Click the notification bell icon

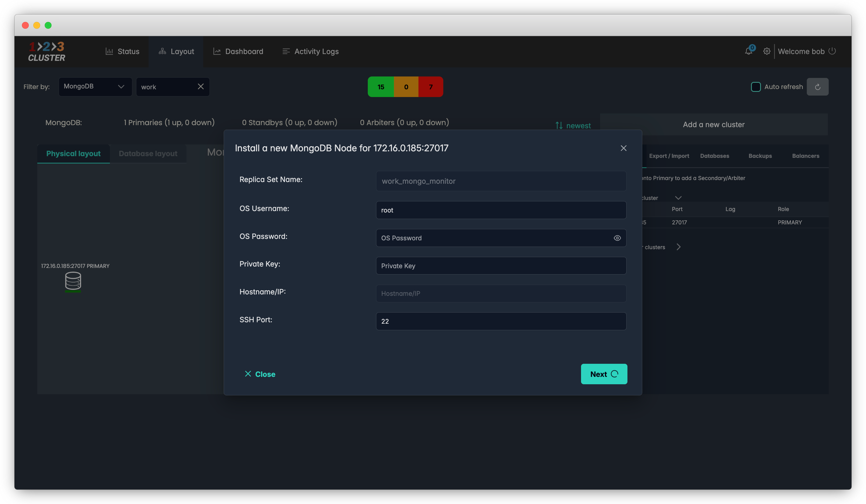(x=748, y=51)
